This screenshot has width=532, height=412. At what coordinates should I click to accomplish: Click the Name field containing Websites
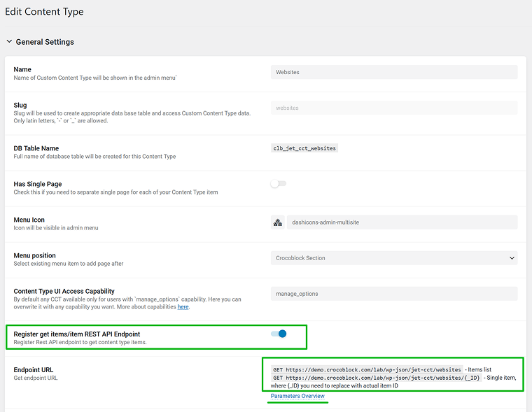[x=394, y=72]
